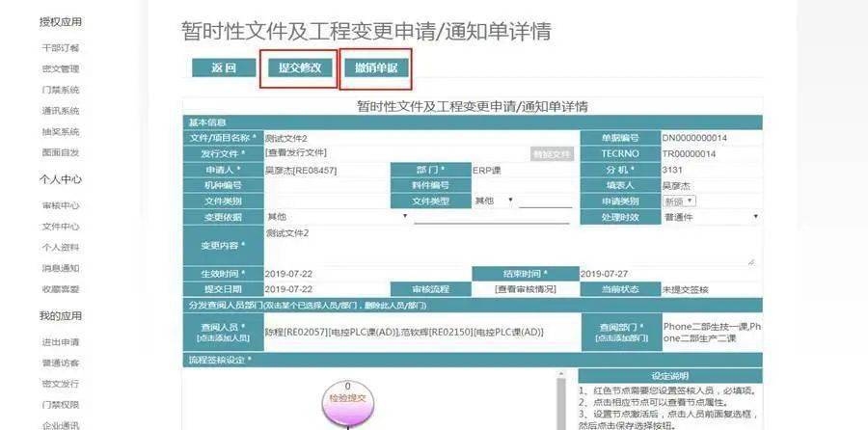Go to 文件中心 in sidebar

pyautogui.click(x=61, y=227)
